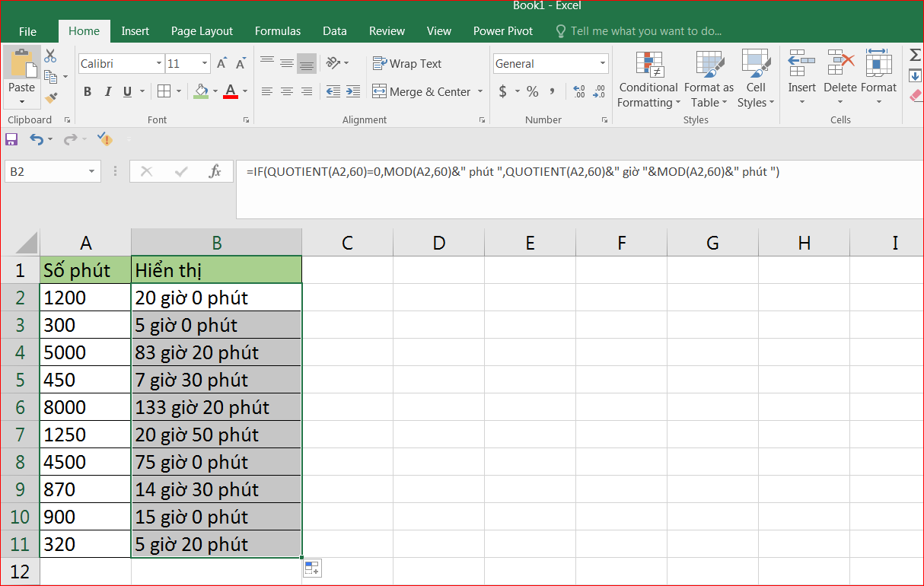Align cell text to the right
924x586 pixels.
pyautogui.click(x=307, y=91)
